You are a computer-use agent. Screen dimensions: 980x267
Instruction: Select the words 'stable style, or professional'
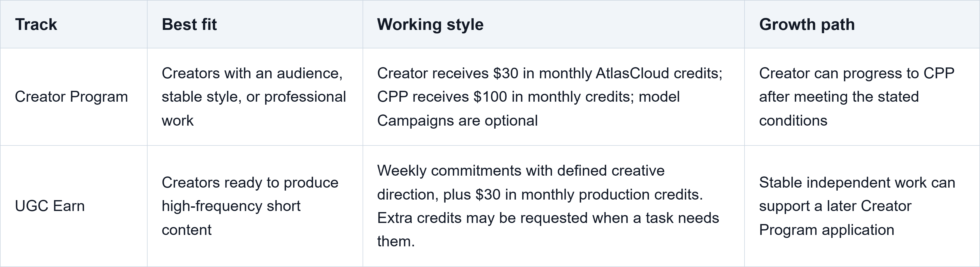pos(254,97)
